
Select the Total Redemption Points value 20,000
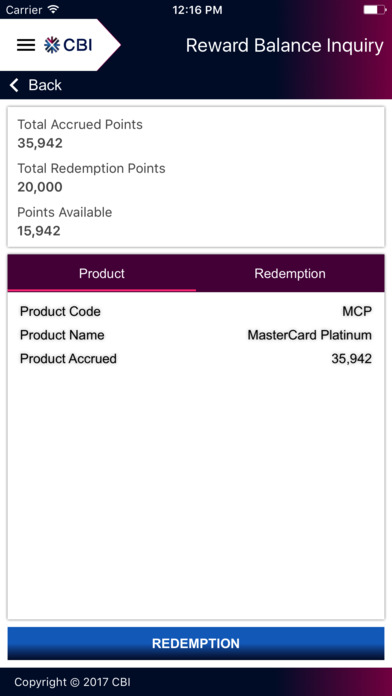click(x=40, y=187)
